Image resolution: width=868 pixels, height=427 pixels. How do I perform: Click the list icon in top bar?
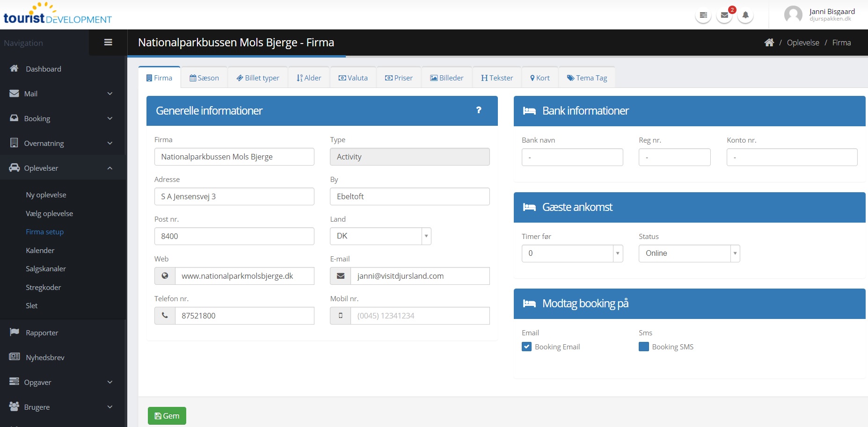[x=703, y=15]
